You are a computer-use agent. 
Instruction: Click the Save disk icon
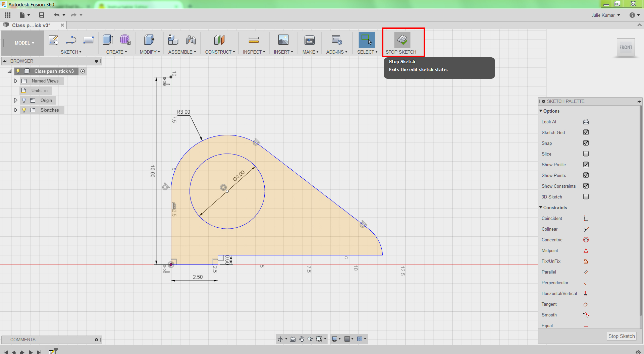point(42,15)
